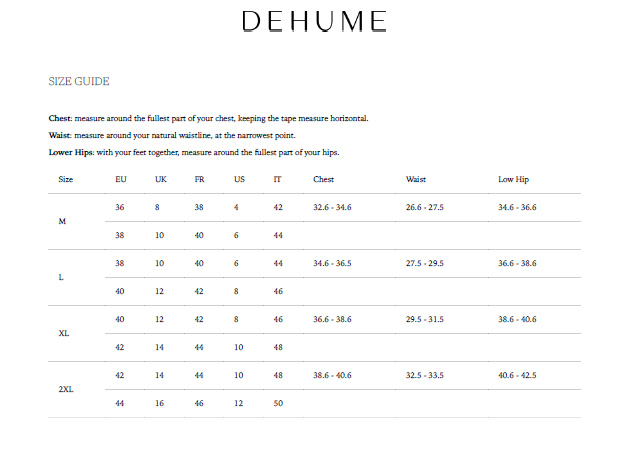Click the EU column header
This screenshot has height=474, width=622.
coord(121,179)
